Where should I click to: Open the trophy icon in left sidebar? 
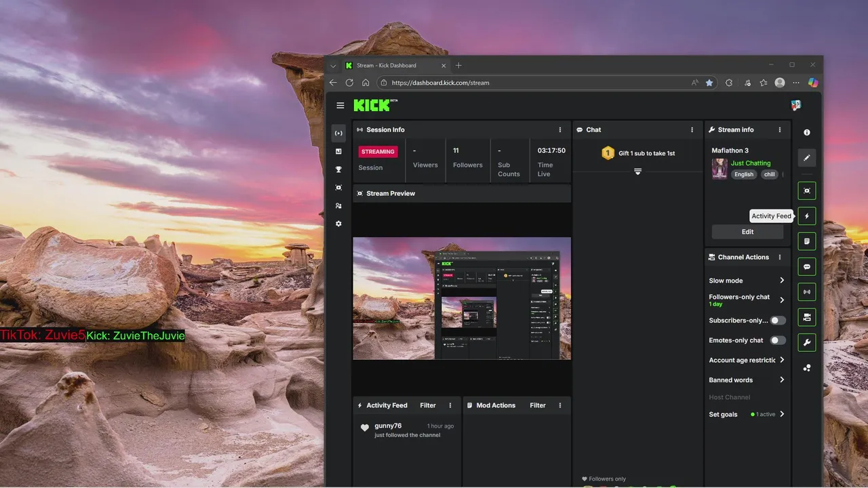point(338,169)
